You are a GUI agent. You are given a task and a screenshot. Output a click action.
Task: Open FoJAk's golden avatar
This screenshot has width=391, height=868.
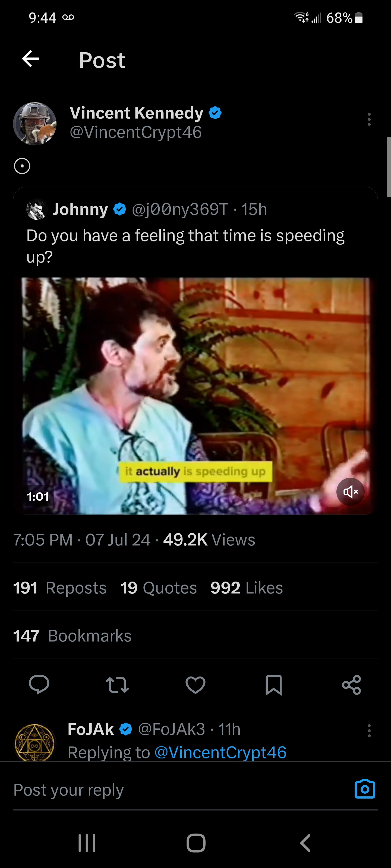(x=35, y=743)
